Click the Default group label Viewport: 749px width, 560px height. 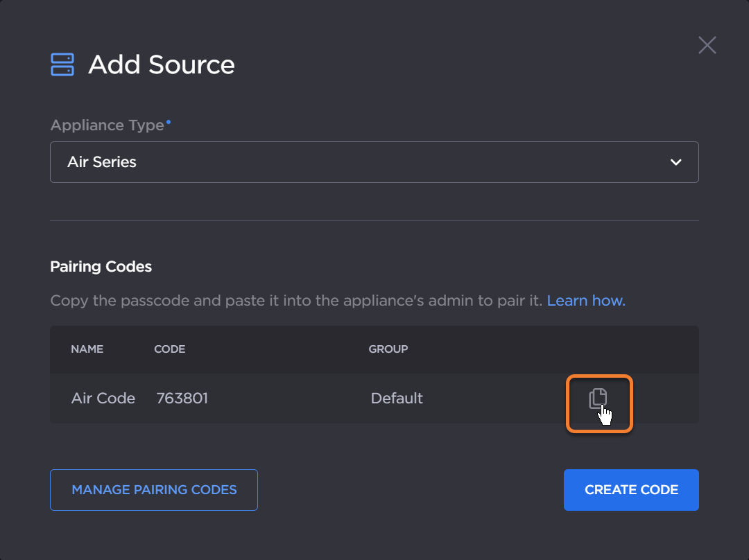pyautogui.click(x=397, y=399)
